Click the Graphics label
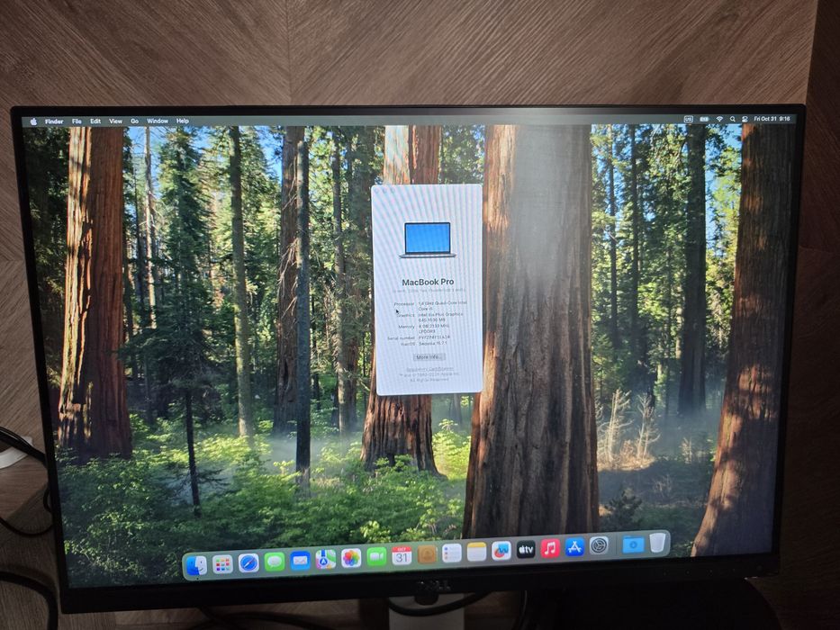This screenshot has height=630, width=840. (405, 315)
